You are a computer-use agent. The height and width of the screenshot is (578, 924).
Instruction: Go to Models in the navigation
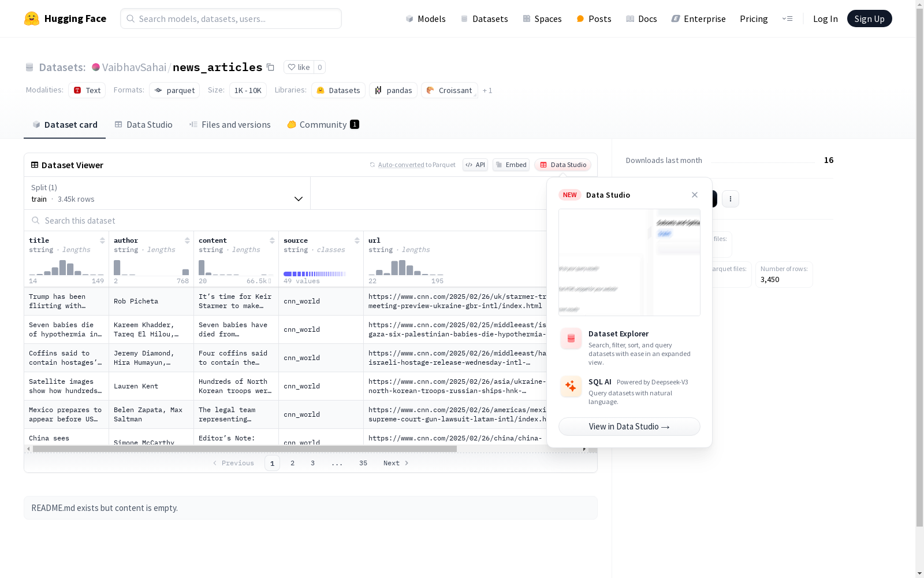coord(426,19)
